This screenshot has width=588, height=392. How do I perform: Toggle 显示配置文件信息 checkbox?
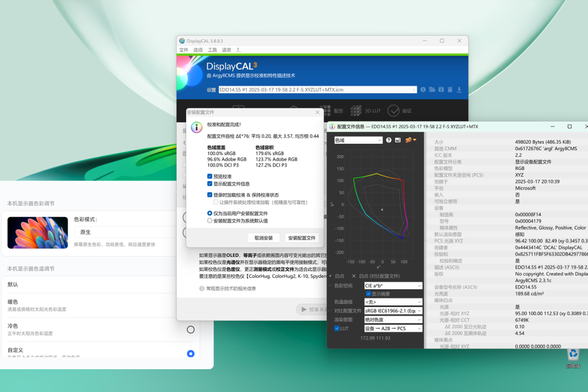click(210, 184)
